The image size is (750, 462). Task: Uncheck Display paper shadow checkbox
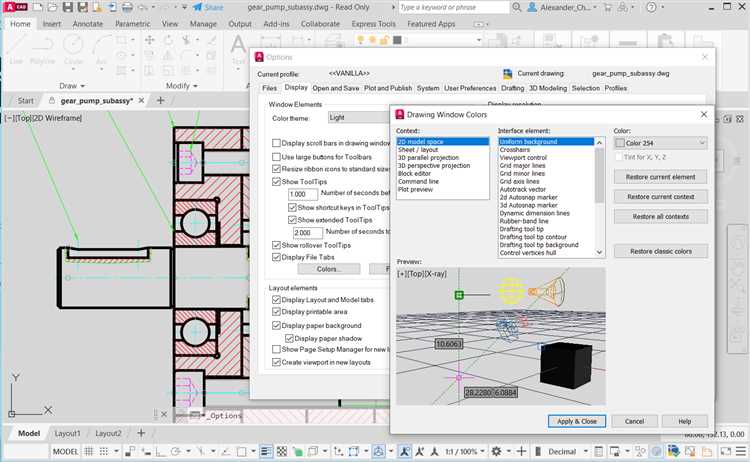pos(289,338)
